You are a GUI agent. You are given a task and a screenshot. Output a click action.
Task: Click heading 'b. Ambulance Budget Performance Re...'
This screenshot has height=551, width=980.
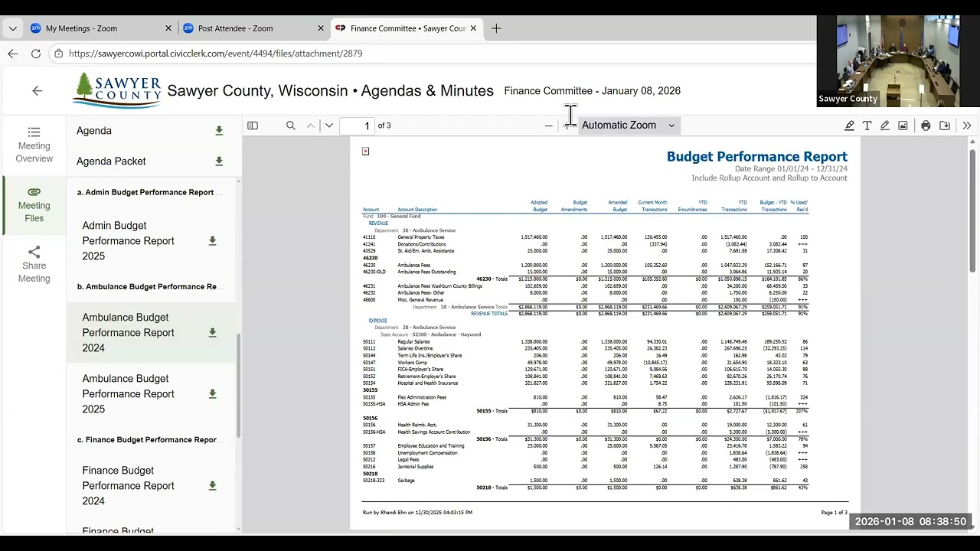coord(150,287)
